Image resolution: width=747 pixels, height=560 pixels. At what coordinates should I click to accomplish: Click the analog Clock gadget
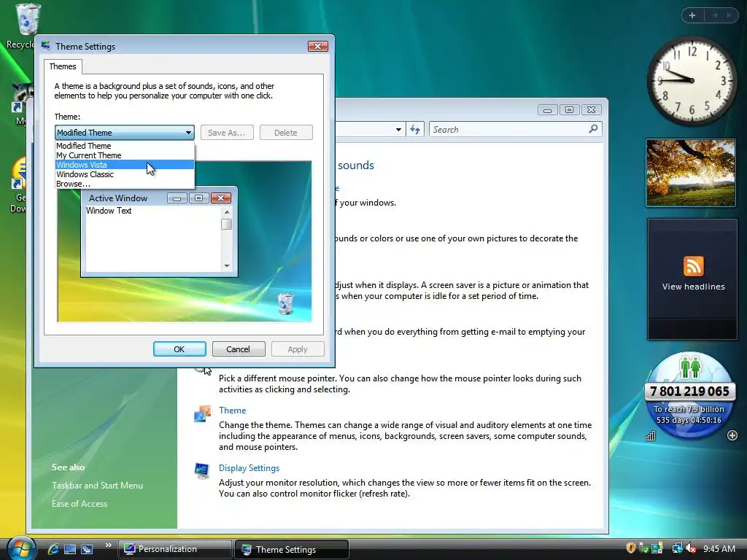(x=692, y=80)
